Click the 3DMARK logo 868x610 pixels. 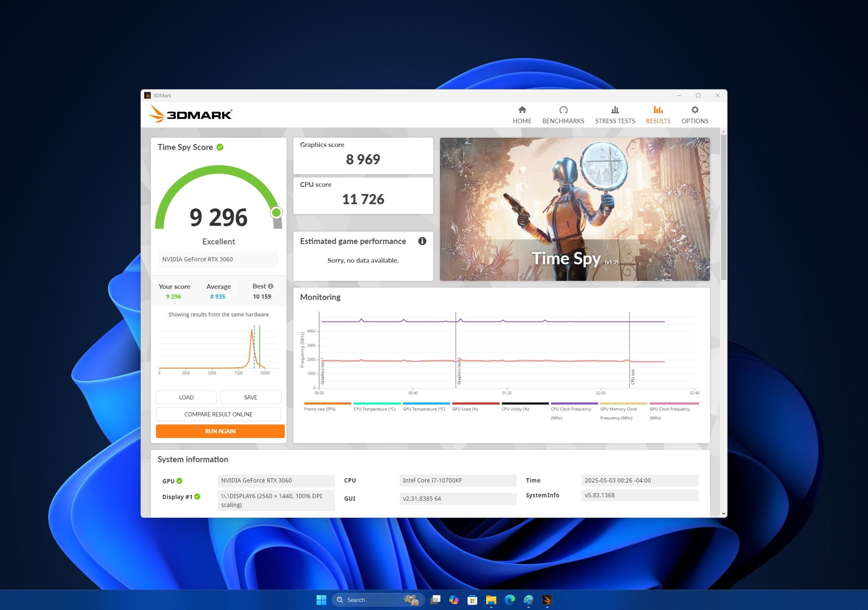pos(190,114)
